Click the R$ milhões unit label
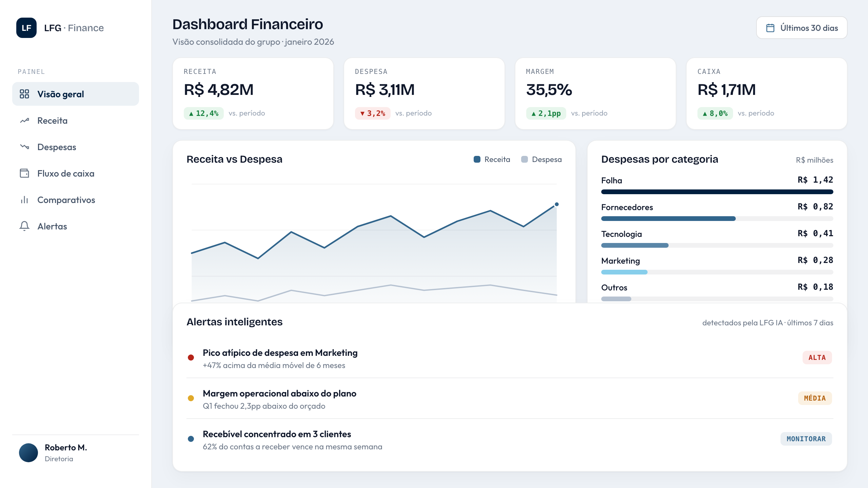868x488 pixels. click(x=814, y=160)
